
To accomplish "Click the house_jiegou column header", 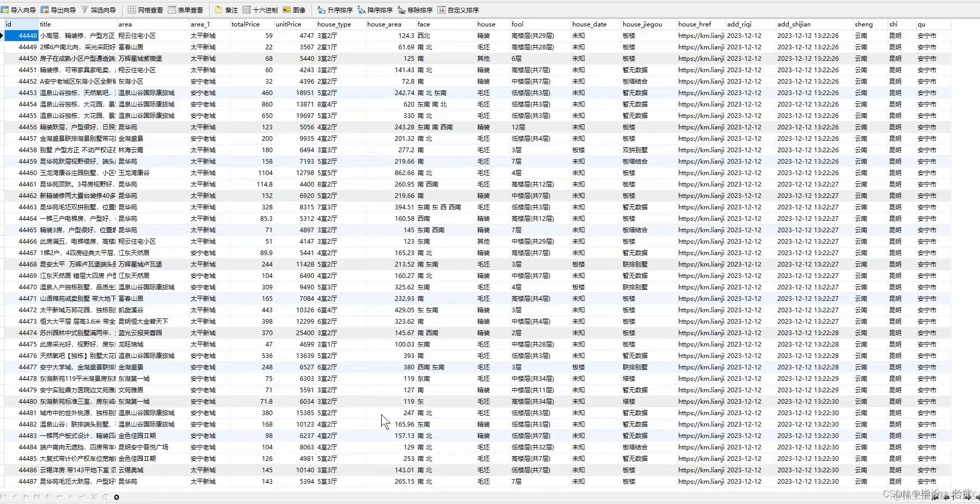I will 649,24.
